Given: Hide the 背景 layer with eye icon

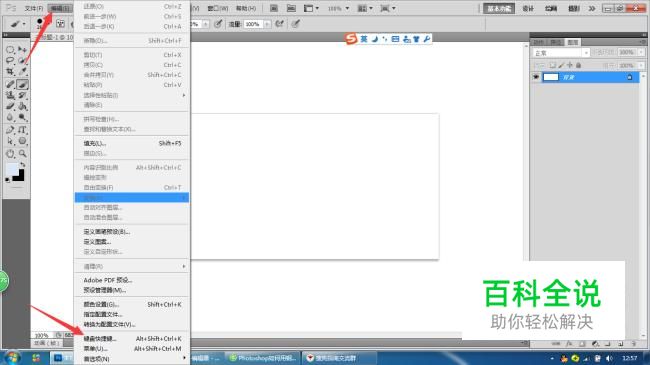Looking at the screenshot, I should click(x=536, y=77).
